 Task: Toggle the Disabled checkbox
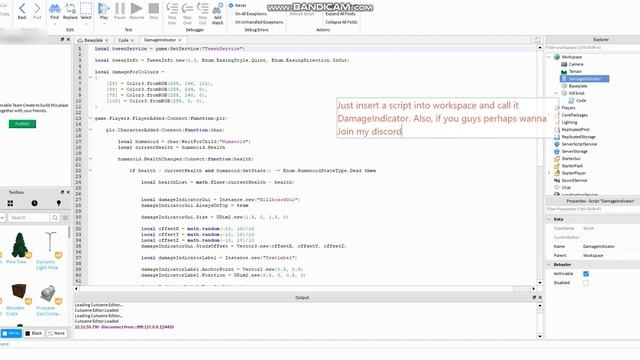pyautogui.click(x=586, y=282)
